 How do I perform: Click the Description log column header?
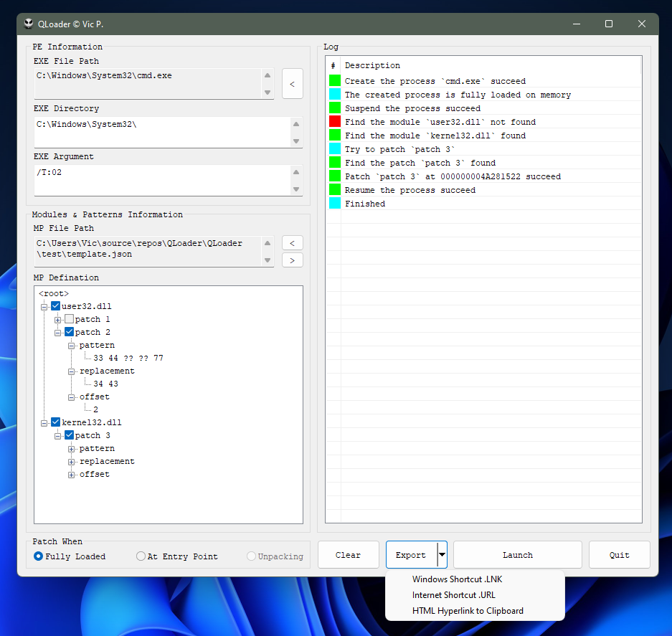coord(491,65)
